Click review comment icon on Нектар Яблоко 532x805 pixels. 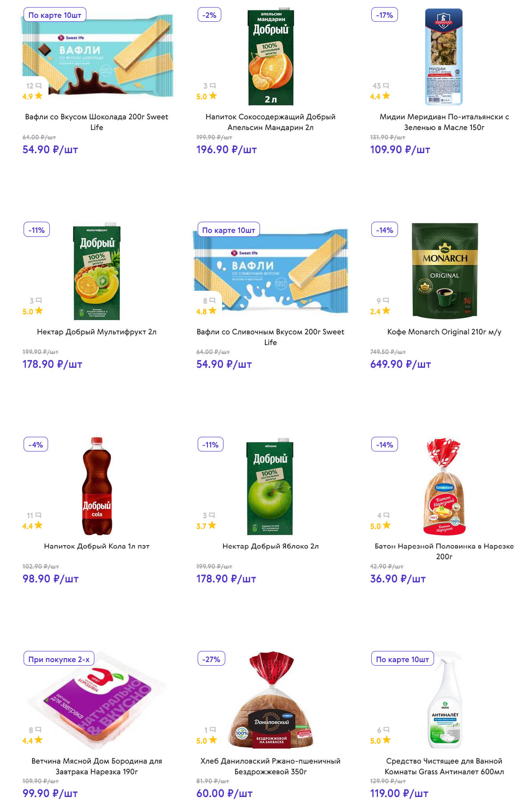pos(212,515)
